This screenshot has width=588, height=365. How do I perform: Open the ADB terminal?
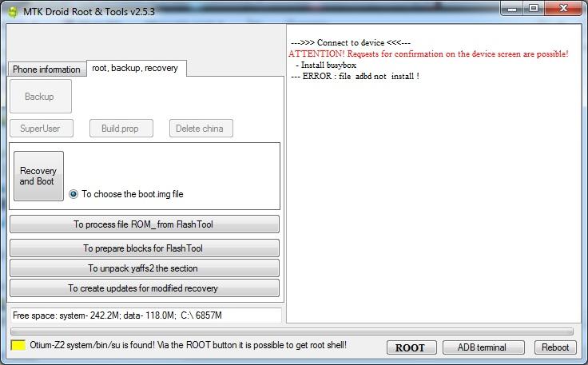coord(483,347)
